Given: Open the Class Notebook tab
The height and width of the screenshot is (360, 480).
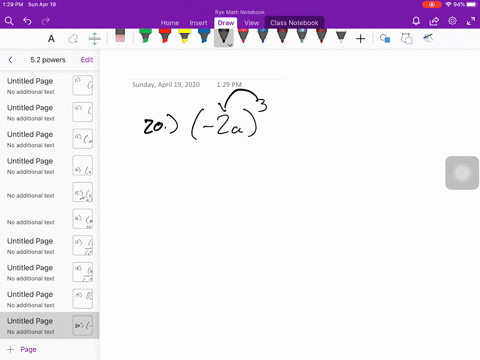Looking at the screenshot, I should (294, 23).
